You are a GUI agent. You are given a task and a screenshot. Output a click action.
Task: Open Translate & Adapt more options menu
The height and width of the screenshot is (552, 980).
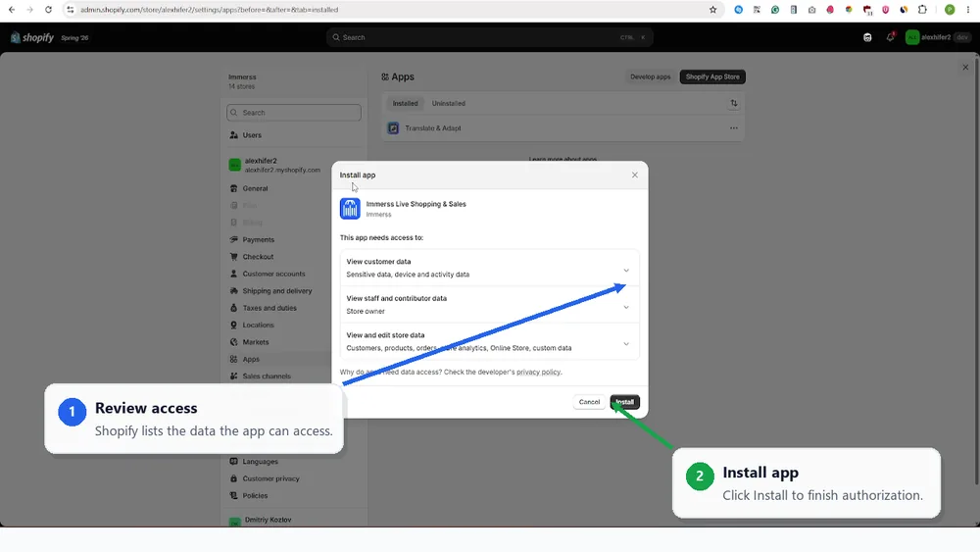pyautogui.click(x=734, y=128)
